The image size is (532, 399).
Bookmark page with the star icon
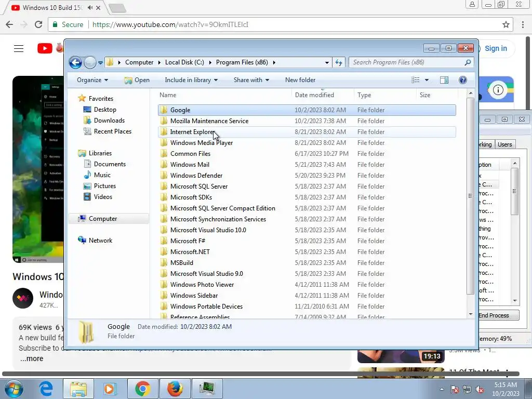506,24
